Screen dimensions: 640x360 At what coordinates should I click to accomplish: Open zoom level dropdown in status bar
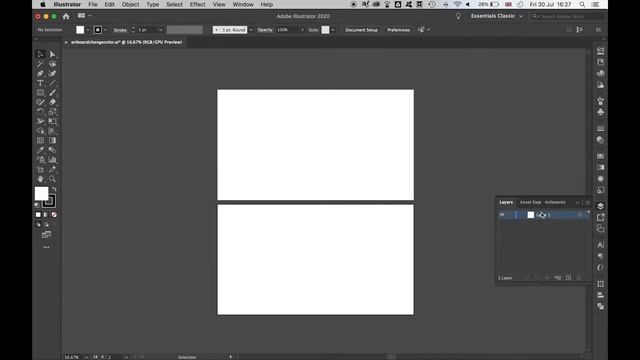pyautogui.click(x=87, y=357)
